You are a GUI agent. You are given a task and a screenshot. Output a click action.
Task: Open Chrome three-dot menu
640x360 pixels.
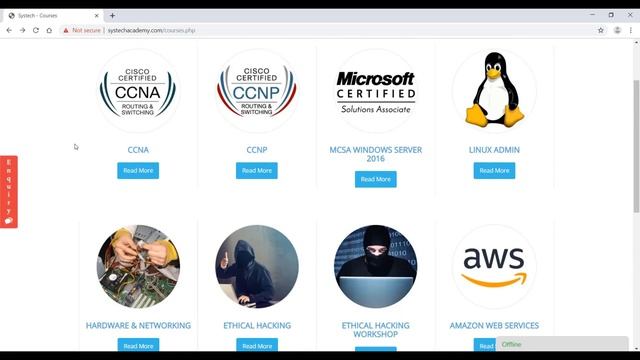(631, 30)
